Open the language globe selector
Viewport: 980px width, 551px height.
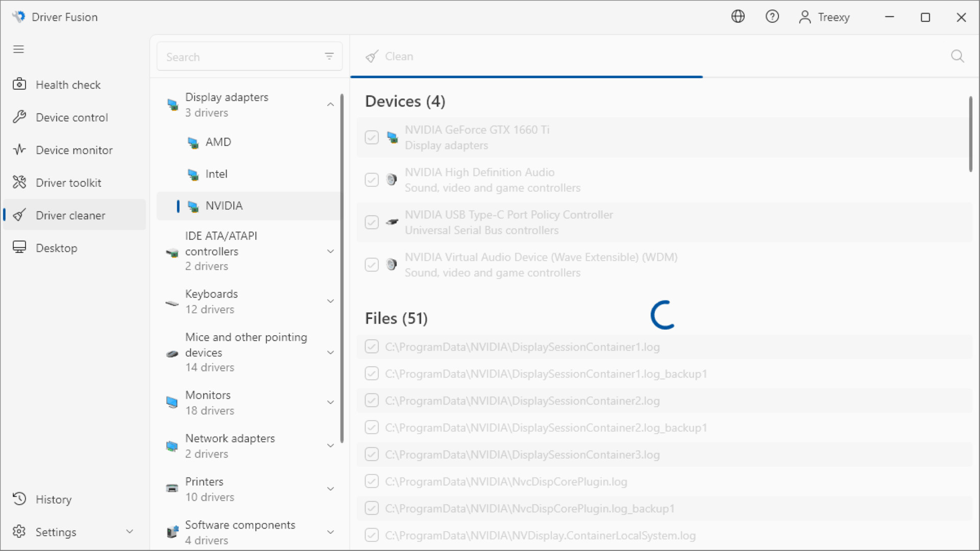pos(738,16)
